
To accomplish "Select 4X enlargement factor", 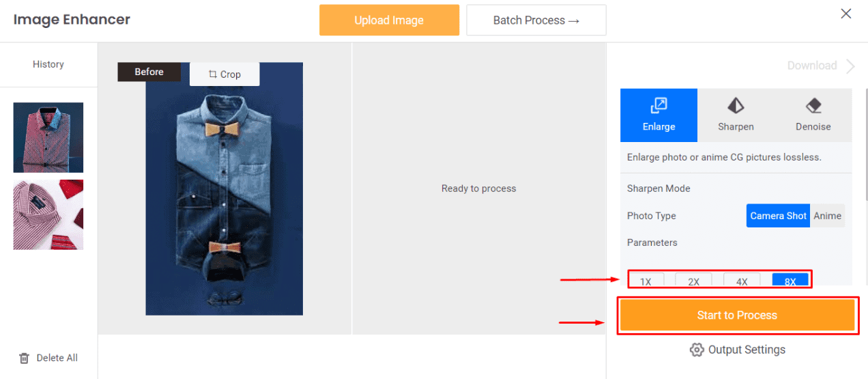I will (x=742, y=280).
